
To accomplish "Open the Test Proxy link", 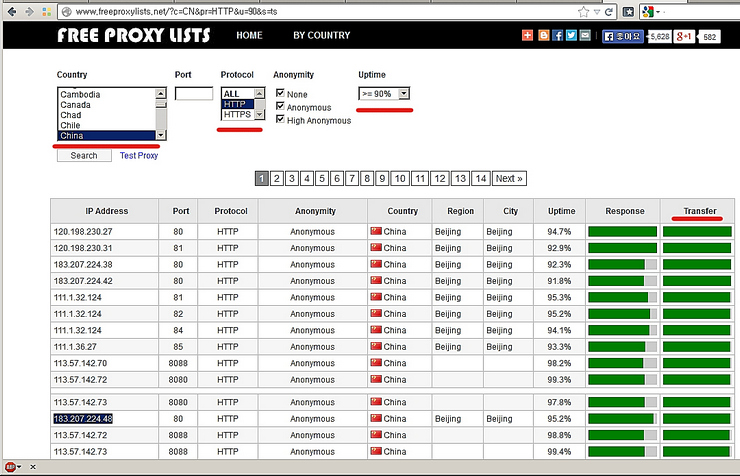I will [139, 156].
